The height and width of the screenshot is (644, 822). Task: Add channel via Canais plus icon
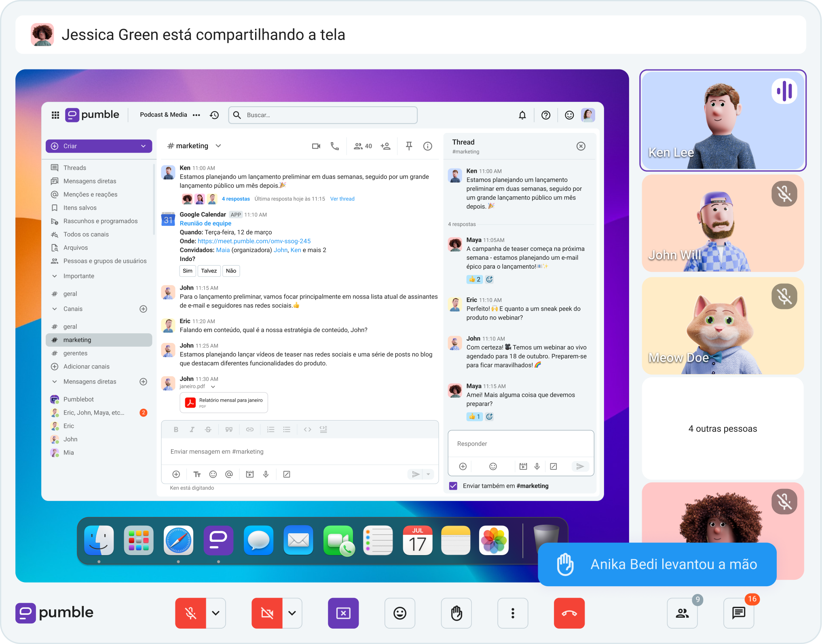[143, 309]
